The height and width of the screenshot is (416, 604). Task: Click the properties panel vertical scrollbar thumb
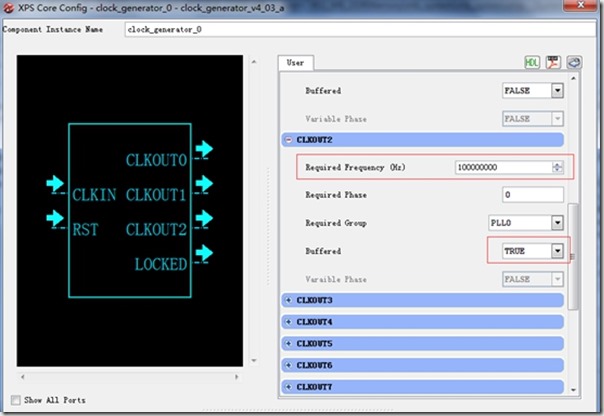click(x=573, y=256)
